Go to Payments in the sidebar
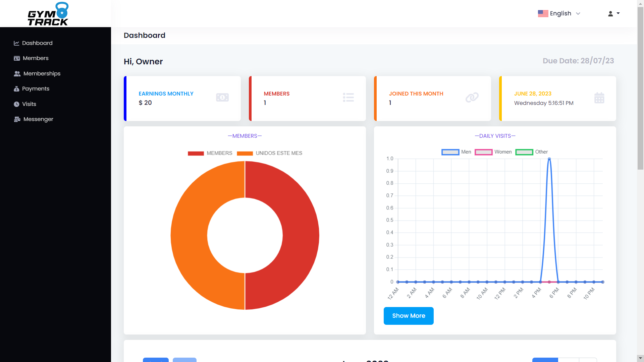Screen dimensions: 644x362 pos(36,88)
